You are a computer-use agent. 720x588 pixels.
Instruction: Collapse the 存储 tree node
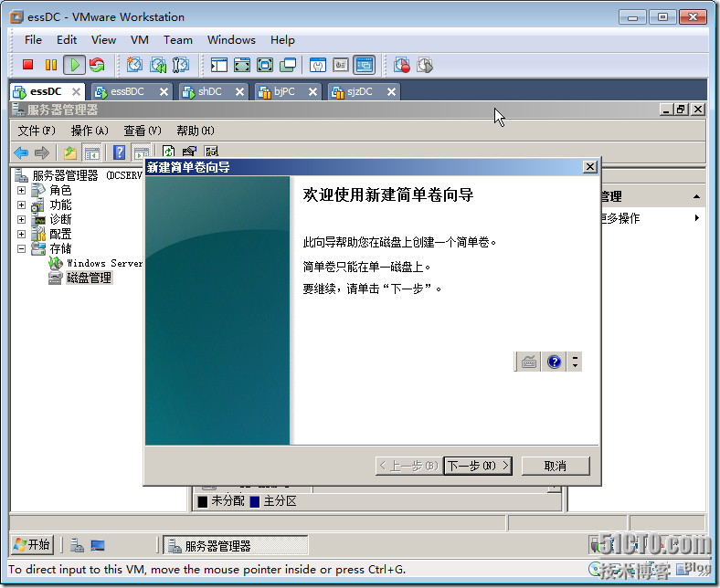click(x=22, y=248)
